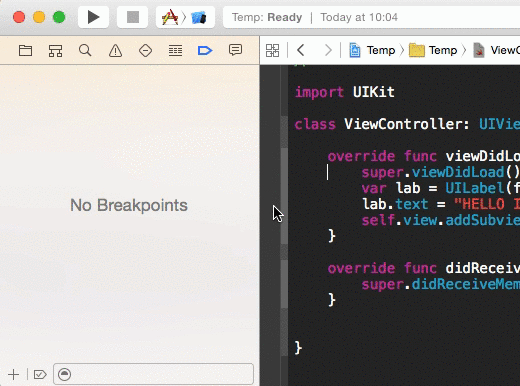Open the Project navigator folder icon
Screen dimensions: 520x386
coord(25,51)
